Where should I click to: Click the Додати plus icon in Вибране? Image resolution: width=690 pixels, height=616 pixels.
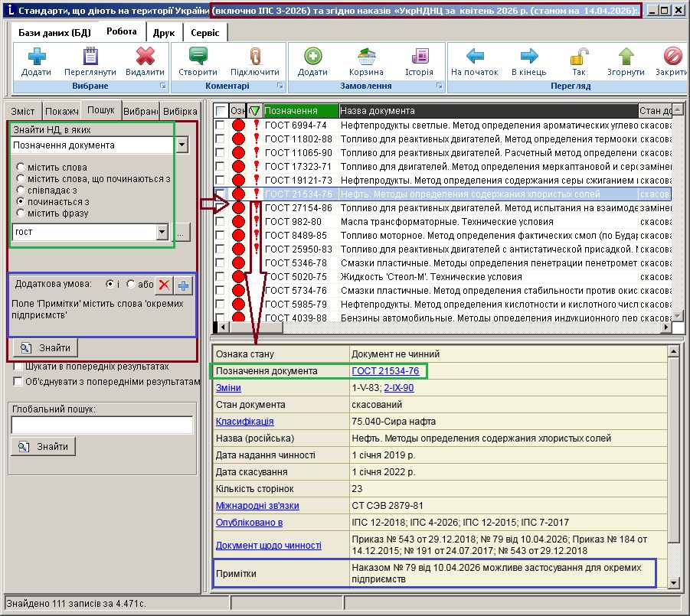click(37, 57)
